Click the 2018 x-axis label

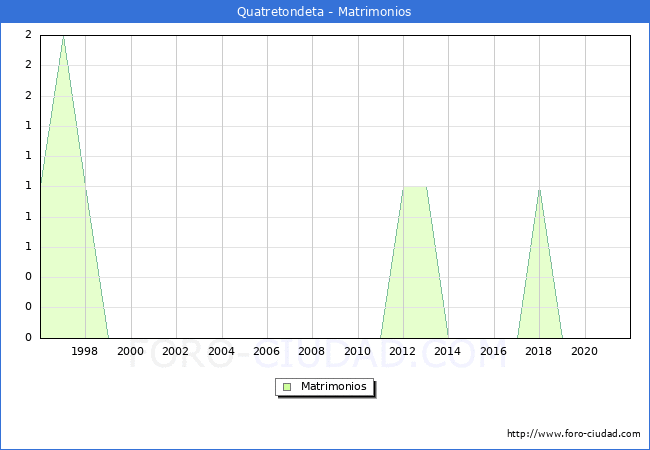[538, 351]
